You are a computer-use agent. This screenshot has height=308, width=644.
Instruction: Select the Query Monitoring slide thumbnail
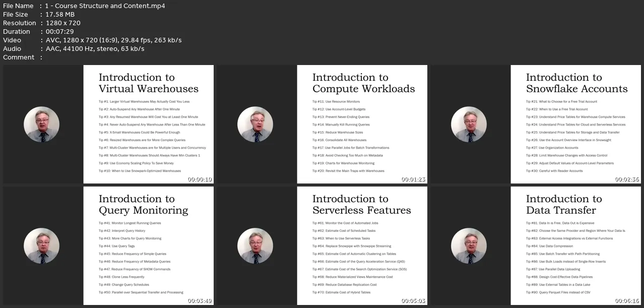click(108, 245)
